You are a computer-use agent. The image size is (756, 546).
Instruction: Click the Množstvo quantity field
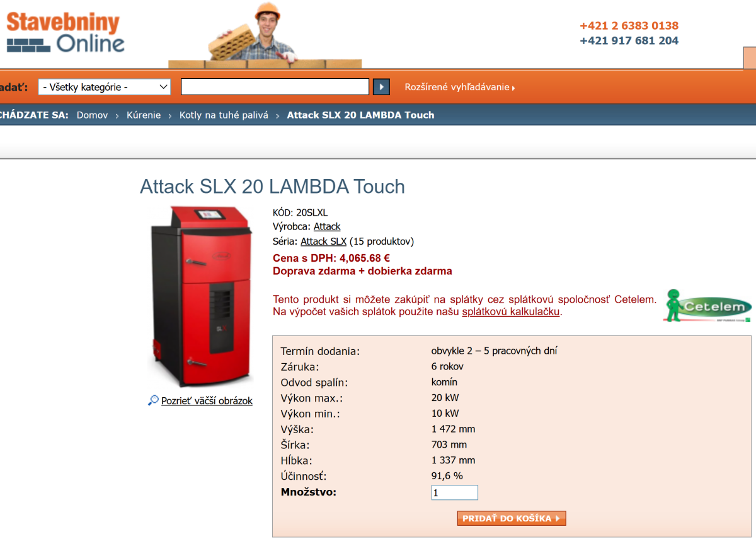point(455,492)
